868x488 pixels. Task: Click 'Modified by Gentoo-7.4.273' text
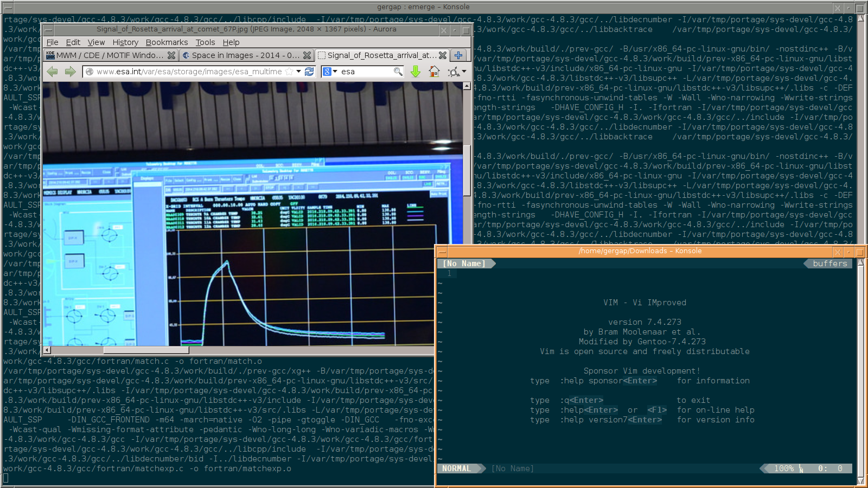[642, 342]
